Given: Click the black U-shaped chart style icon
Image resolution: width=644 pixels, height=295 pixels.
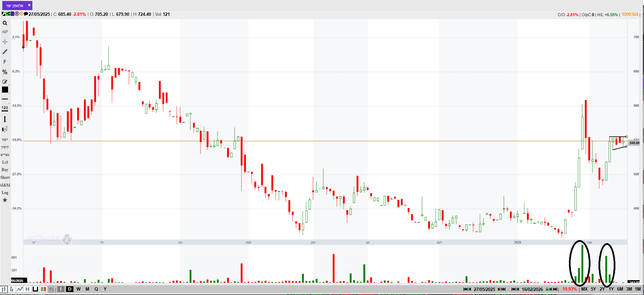Looking at the screenshot, I should point(35,289).
